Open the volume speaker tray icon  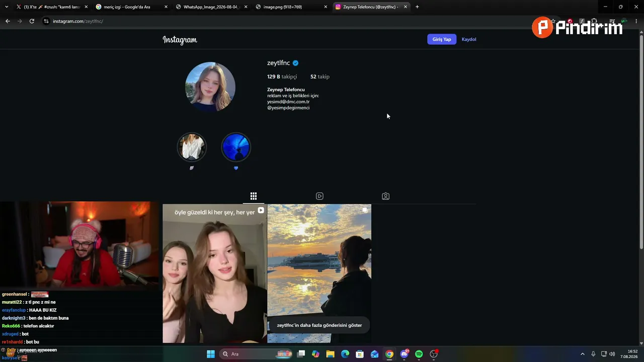click(612, 354)
